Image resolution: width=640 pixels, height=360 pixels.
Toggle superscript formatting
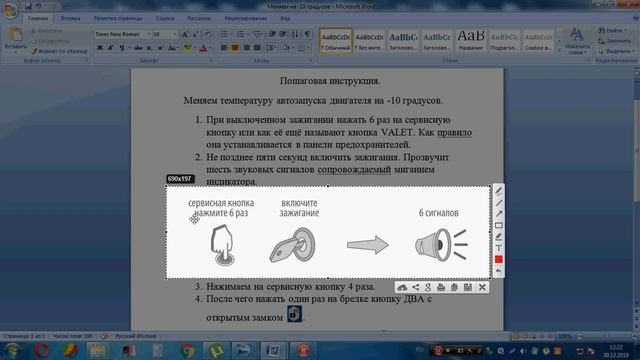tap(160, 48)
